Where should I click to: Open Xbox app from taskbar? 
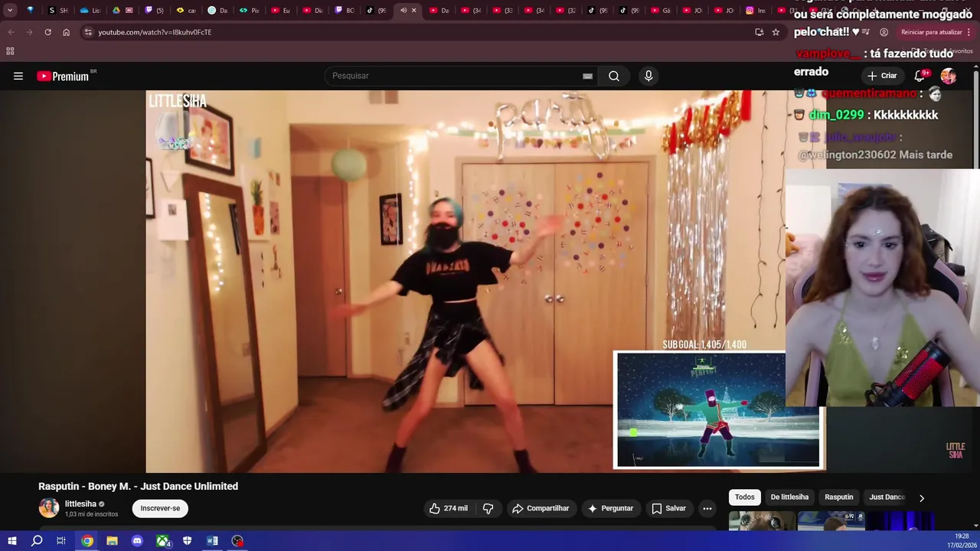(162, 541)
